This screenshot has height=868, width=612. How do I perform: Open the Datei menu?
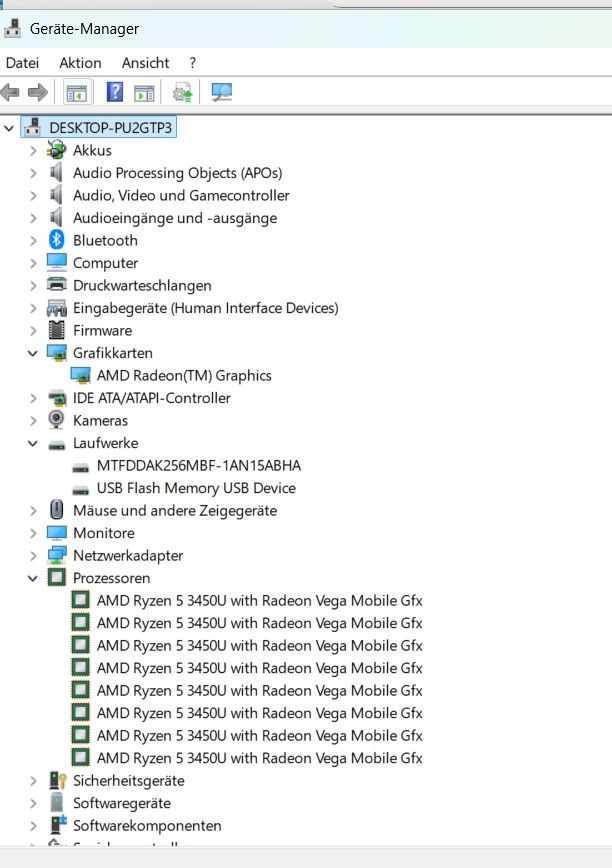pos(22,62)
